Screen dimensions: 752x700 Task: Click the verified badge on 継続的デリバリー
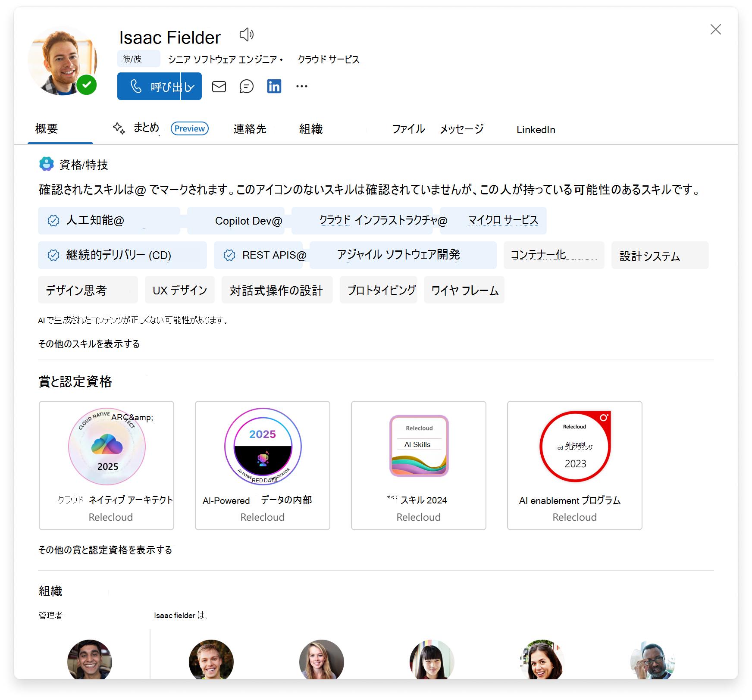point(53,255)
